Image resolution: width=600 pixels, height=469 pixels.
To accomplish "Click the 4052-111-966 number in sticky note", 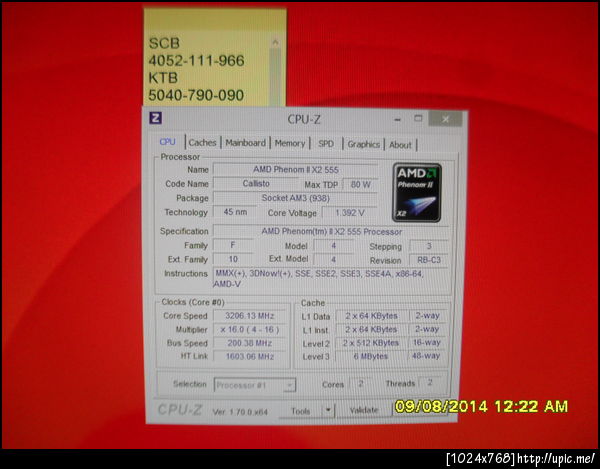I will 196,60.
